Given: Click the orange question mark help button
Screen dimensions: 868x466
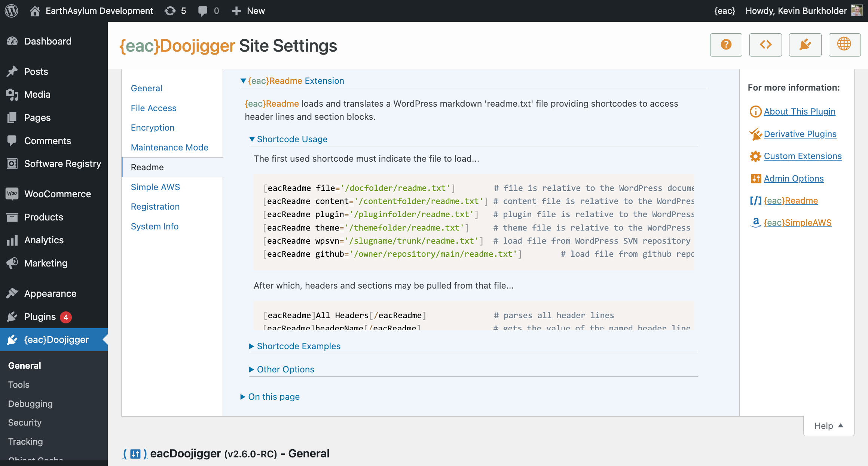Looking at the screenshot, I should [726, 45].
